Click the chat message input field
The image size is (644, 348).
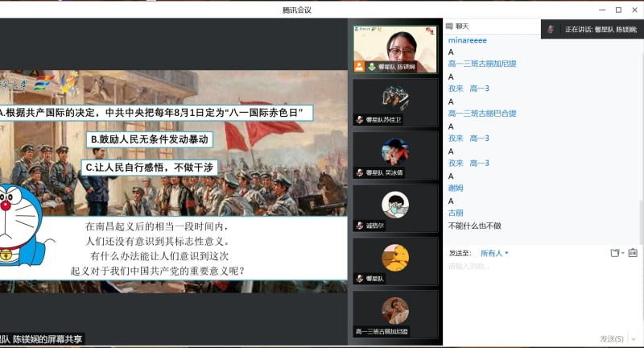(542, 296)
